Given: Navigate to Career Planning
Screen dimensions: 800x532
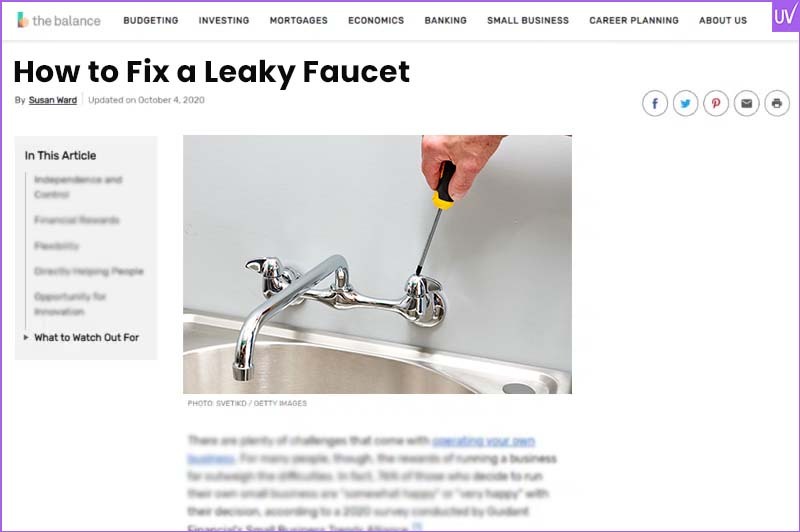Looking at the screenshot, I should 634,20.
